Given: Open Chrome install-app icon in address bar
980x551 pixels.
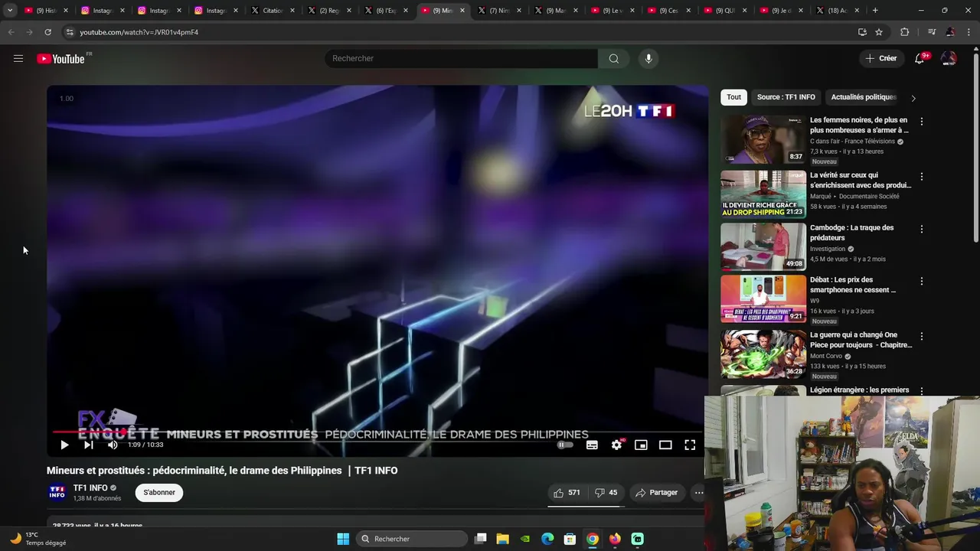Looking at the screenshot, I should pos(862,32).
